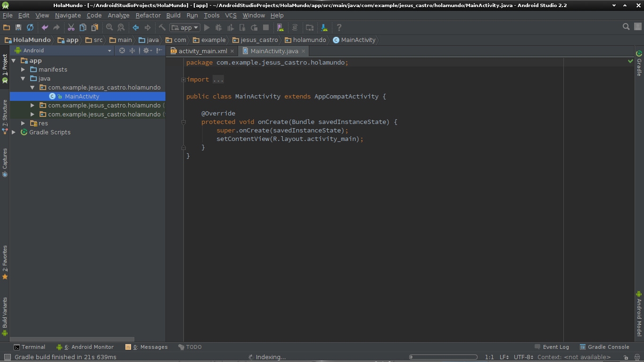This screenshot has height=362, width=644.
Task: Expand the manifests folder node
Action: [23, 70]
